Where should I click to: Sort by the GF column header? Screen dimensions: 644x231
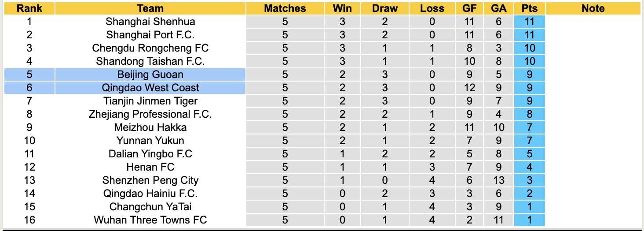pyautogui.click(x=469, y=8)
